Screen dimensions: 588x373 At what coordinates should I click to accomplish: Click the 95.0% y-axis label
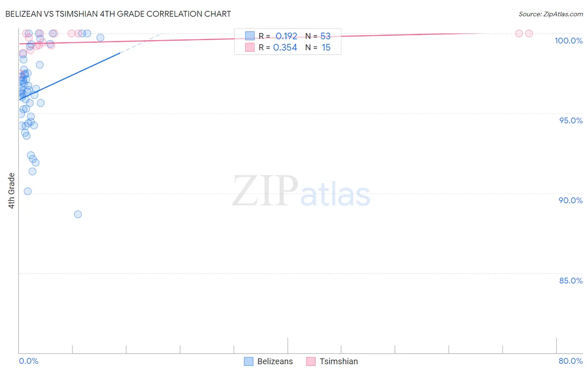(x=571, y=120)
